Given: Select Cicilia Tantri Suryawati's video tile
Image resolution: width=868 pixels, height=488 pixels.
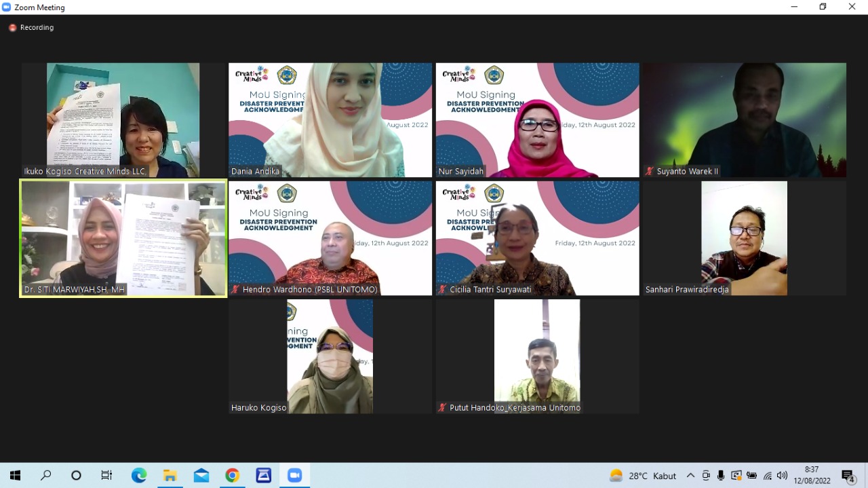Looking at the screenshot, I should pos(538,238).
